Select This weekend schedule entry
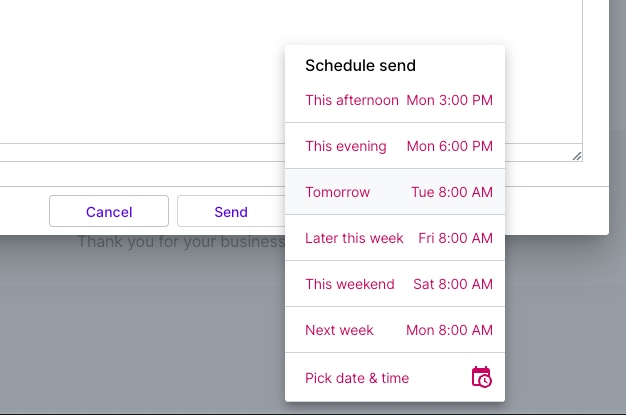 395,284
